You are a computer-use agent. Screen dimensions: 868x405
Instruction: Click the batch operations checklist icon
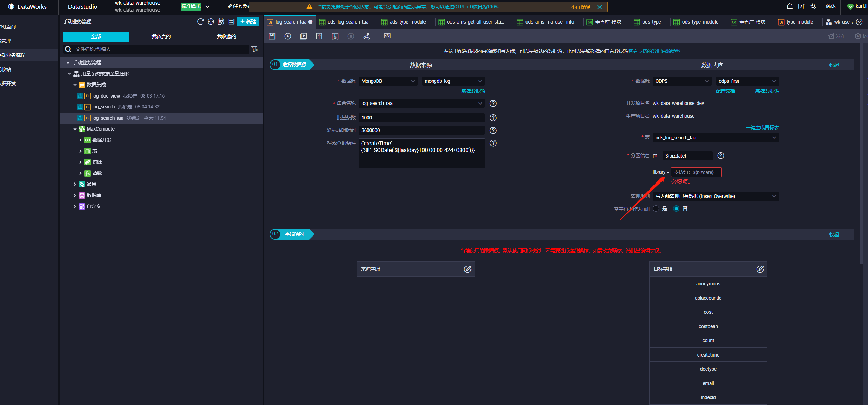tap(231, 21)
